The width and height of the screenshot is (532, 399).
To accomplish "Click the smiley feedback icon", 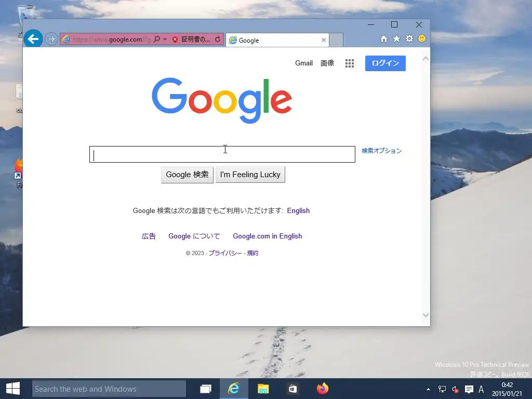I will tap(422, 38).
